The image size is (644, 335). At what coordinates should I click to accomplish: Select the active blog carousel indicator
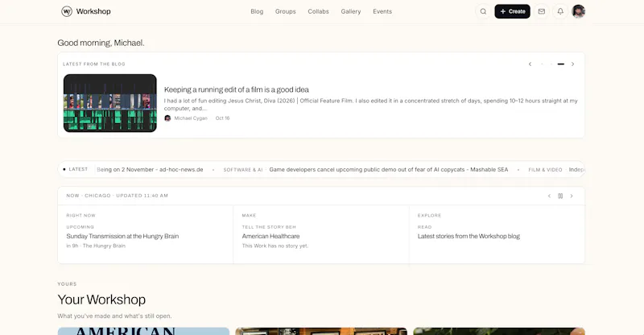point(560,64)
